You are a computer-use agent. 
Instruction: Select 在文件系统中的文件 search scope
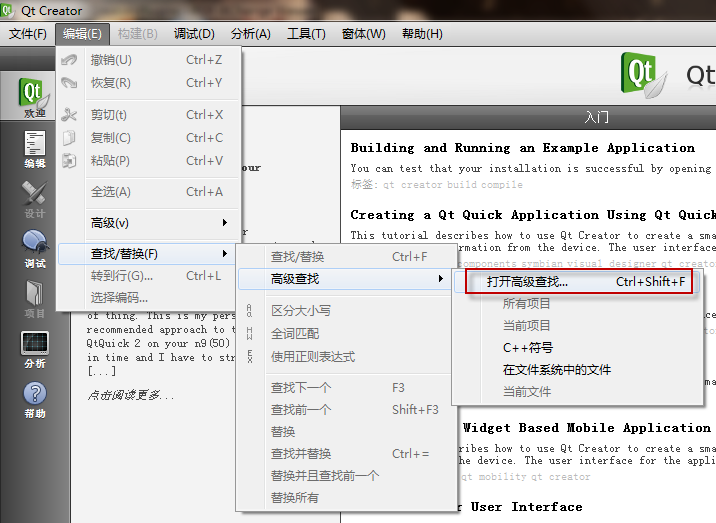577,370
